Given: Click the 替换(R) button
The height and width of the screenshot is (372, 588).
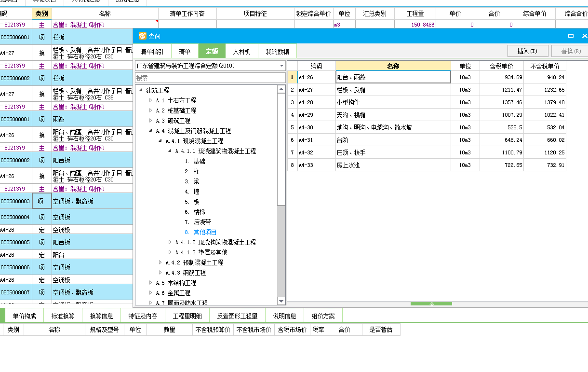Looking at the screenshot, I should 570,51.
